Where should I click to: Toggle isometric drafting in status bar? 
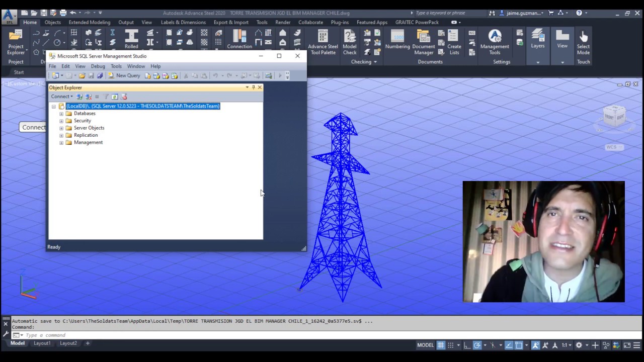pyautogui.click(x=493, y=345)
